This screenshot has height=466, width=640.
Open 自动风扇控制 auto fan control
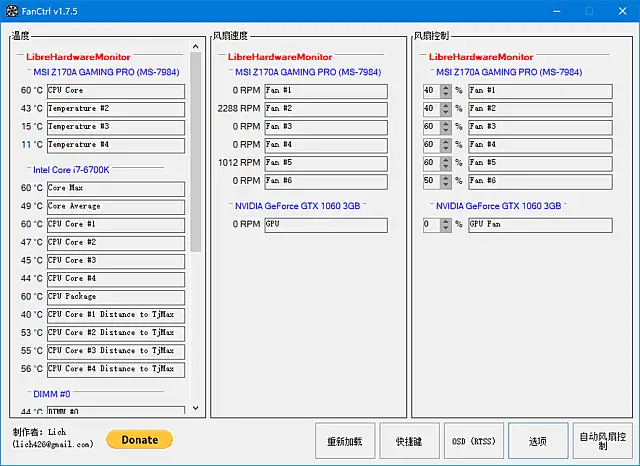click(604, 440)
